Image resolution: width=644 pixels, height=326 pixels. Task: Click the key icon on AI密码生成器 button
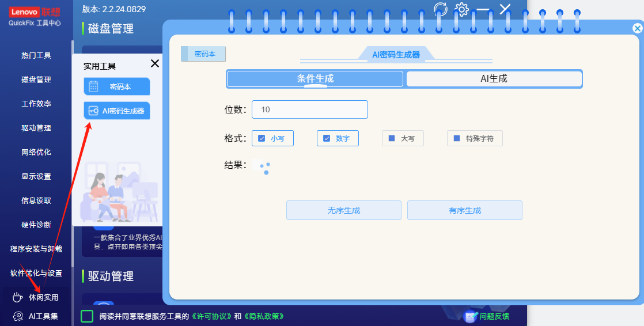click(x=93, y=111)
